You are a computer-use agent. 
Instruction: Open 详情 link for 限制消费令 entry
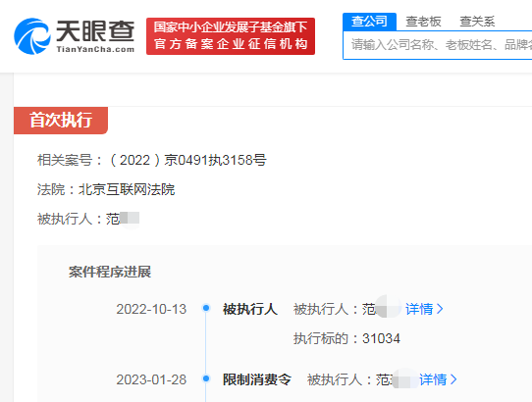pos(433,379)
